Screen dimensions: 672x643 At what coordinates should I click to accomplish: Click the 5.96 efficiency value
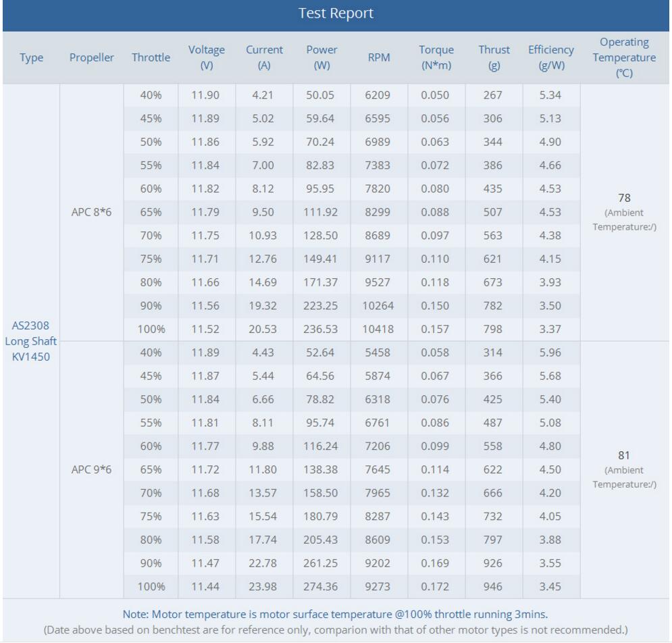point(550,353)
